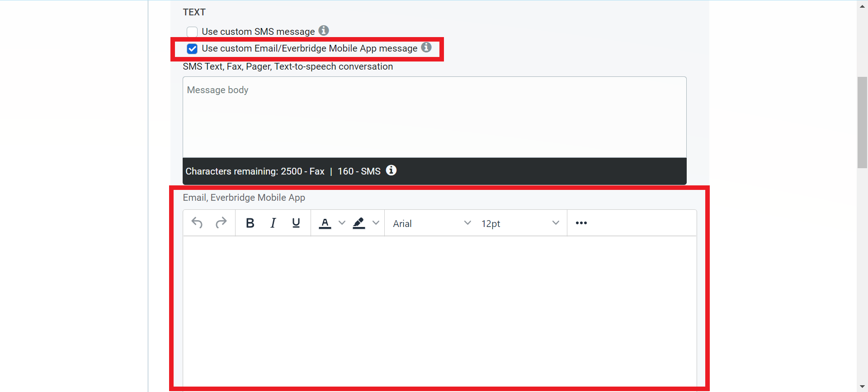Open the Arial font family dropdown
868x392 pixels.
(x=431, y=223)
